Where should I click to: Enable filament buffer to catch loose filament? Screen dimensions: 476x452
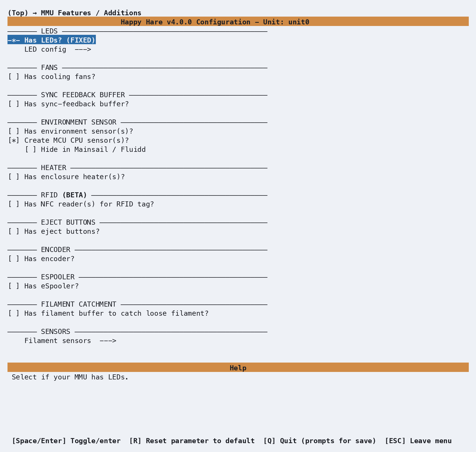tap(108, 313)
